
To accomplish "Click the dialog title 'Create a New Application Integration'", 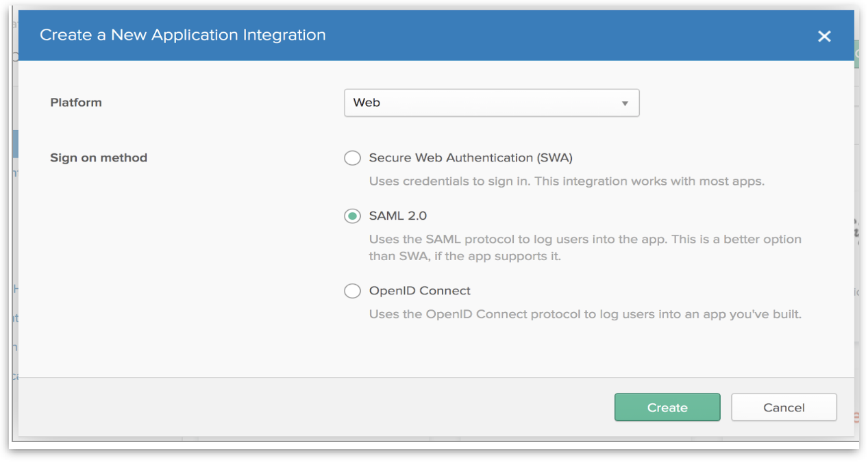I will 183,35.
